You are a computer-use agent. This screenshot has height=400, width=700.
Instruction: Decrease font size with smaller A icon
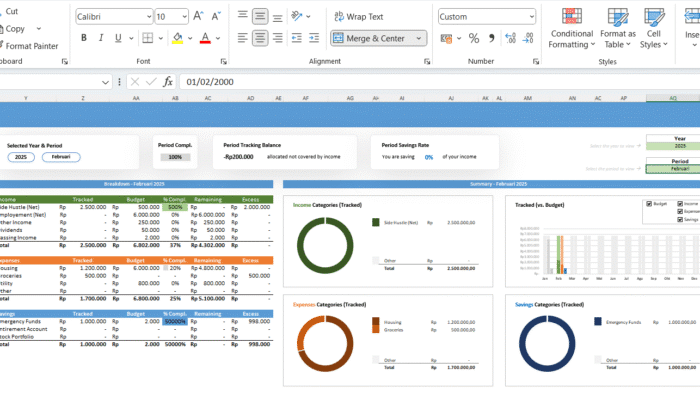pos(216,17)
